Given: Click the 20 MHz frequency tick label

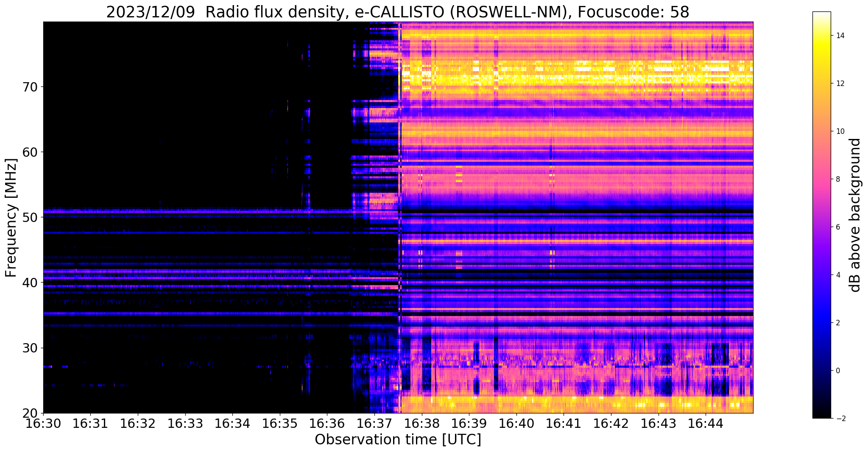Looking at the screenshot, I should click(30, 413).
